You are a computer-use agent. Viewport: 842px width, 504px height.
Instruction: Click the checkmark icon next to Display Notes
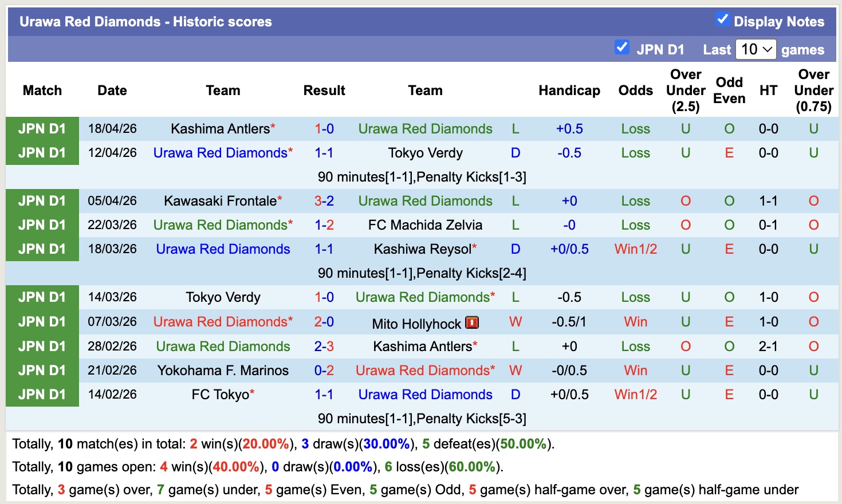tap(721, 21)
